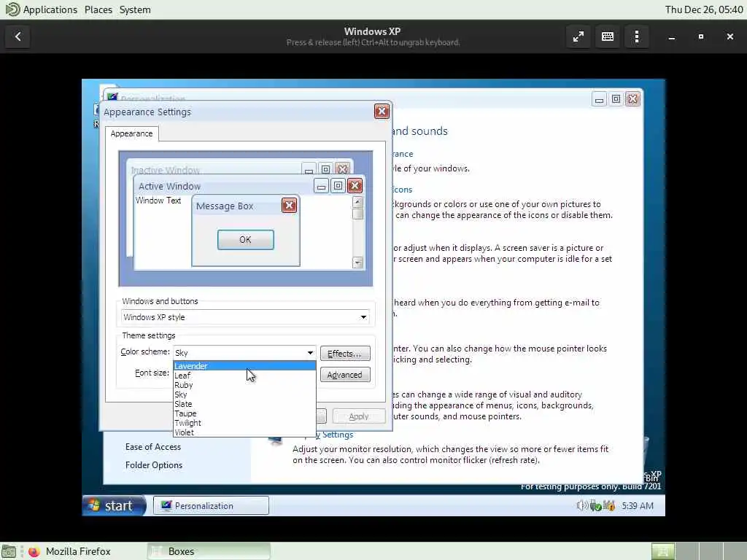Collapse the Color scheme combo box arrow
The width and height of the screenshot is (747, 560).
(x=310, y=353)
